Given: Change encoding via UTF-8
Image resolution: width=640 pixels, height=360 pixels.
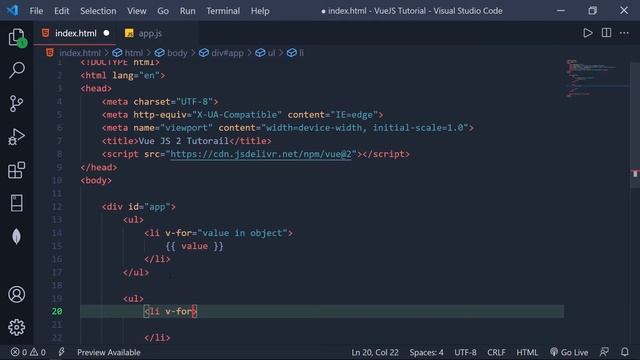Looking at the screenshot, I should pyautogui.click(x=465, y=352).
